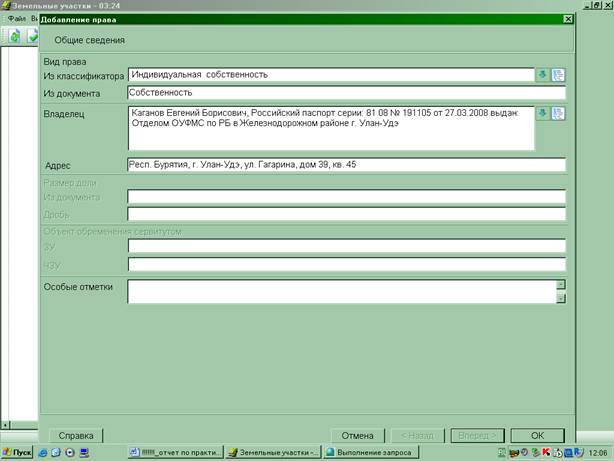Open help with Справка button
Screen dimensions: 614x461
pos(76,436)
